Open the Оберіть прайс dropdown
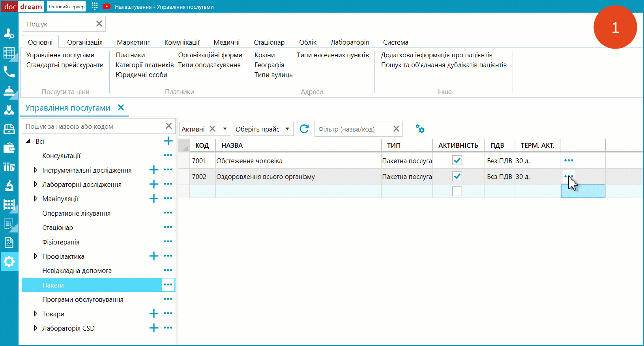Viewport: 644px width, 346px height. [x=263, y=129]
